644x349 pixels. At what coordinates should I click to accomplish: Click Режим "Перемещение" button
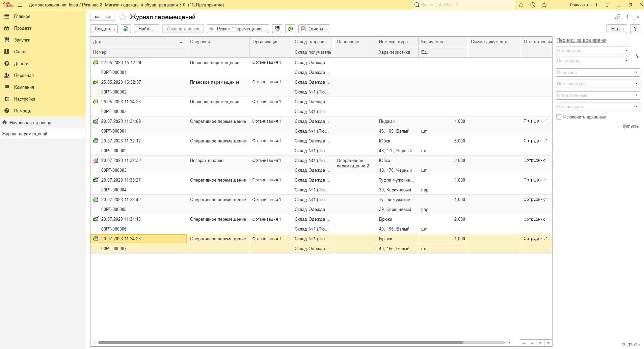(238, 29)
